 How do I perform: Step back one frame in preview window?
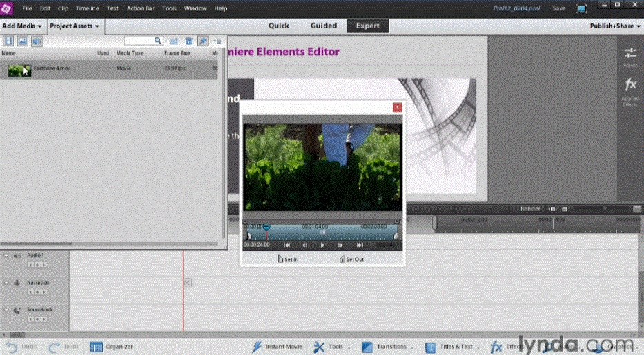[304, 245]
